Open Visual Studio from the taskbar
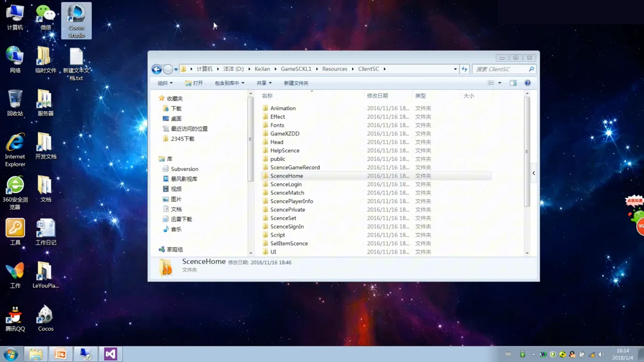This screenshot has height=362, width=644. tap(110, 354)
